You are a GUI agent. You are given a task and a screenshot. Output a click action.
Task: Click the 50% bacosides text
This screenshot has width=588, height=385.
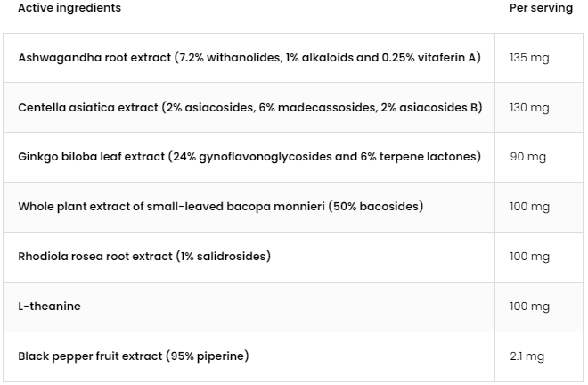click(x=376, y=207)
